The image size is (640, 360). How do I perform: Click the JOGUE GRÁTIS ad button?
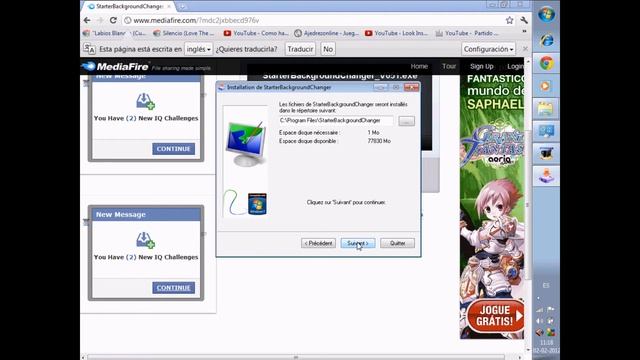click(x=495, y=316)
